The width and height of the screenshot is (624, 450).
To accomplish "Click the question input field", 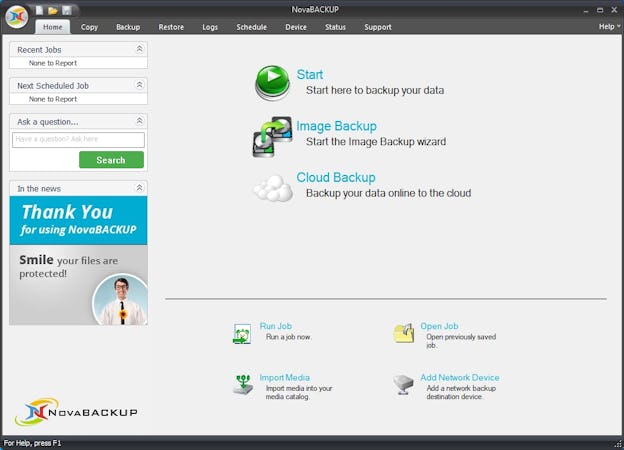I will click(x=78, y=140).
